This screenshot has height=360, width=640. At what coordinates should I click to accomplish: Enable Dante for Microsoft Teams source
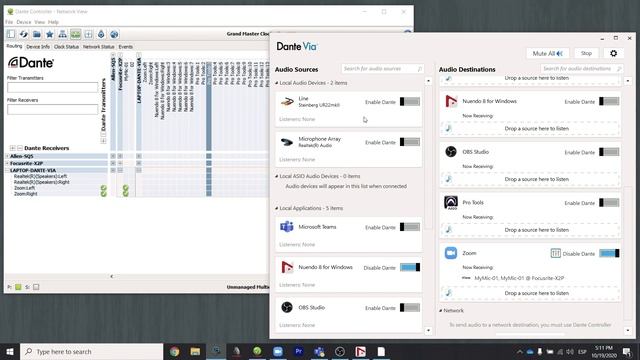410,227
